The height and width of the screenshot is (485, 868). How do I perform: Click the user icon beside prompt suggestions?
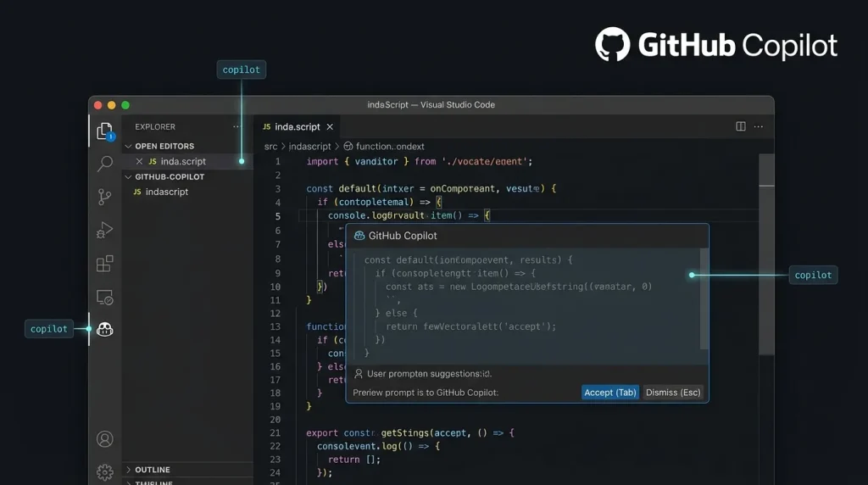click(359, 374)
